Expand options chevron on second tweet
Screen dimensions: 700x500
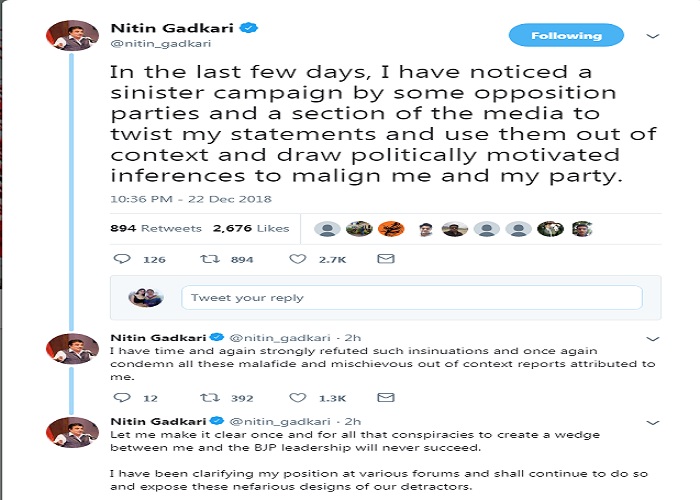coord(653,339)
